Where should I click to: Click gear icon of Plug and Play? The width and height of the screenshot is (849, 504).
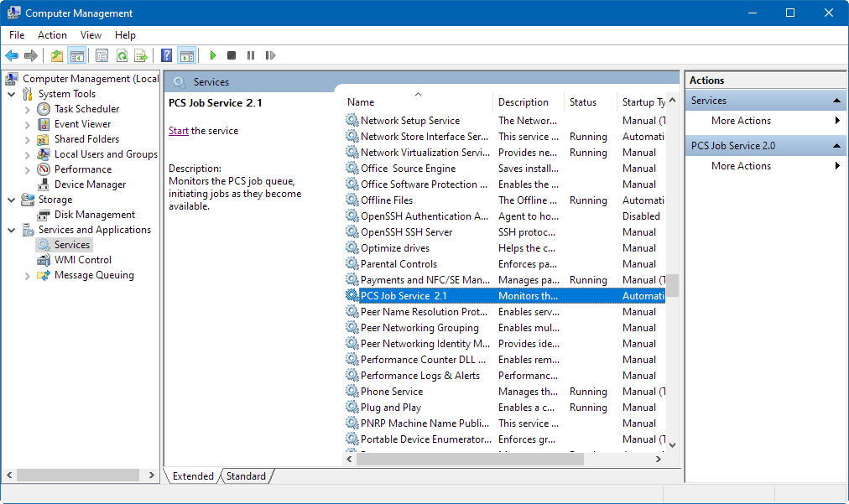(x=352, y=407)
